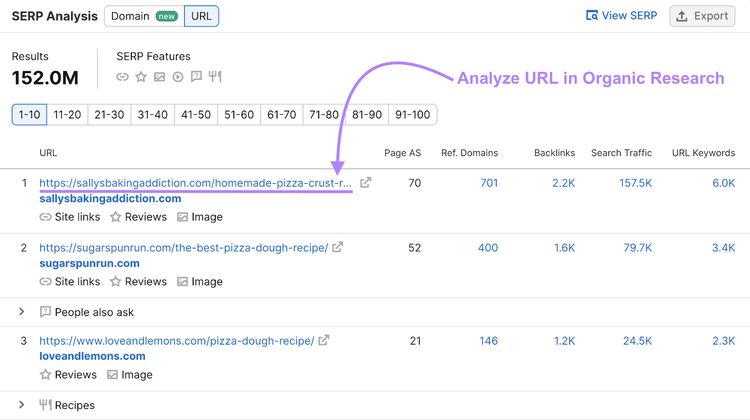
Task: Select results page 1-10
Action: tap(29, 115)
